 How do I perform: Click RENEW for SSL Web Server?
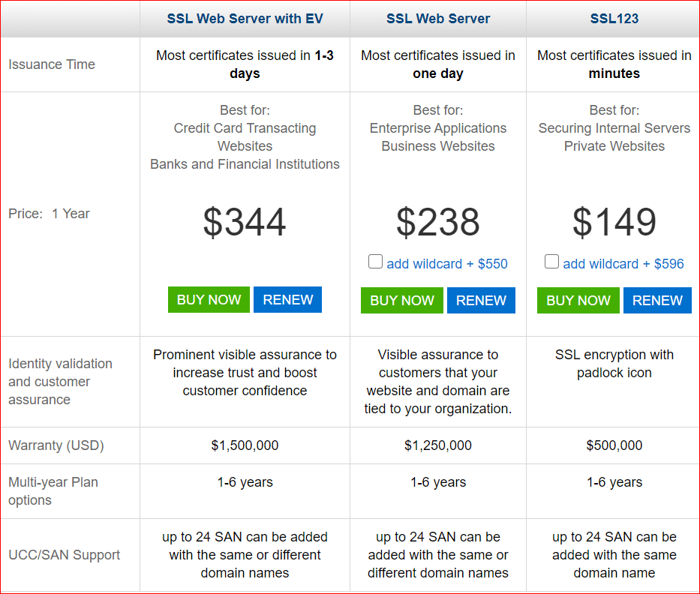481,300
